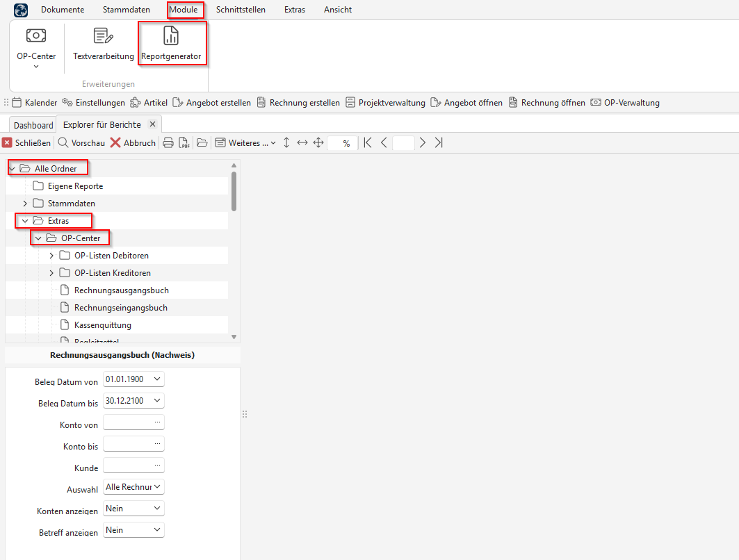Click Abbruch in report toolbar
Image resolution: width=739 pixels, height=560 pixels.
coord(133,142)
